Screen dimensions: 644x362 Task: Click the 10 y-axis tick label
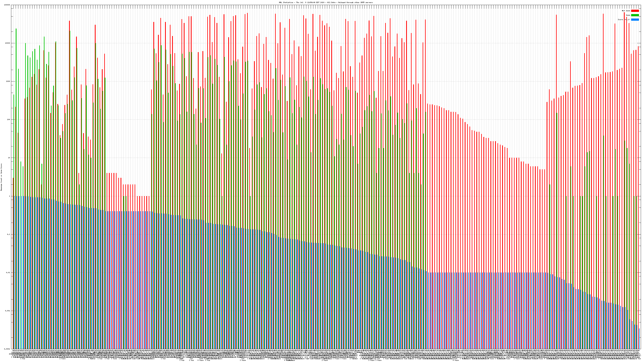[9, 158]
